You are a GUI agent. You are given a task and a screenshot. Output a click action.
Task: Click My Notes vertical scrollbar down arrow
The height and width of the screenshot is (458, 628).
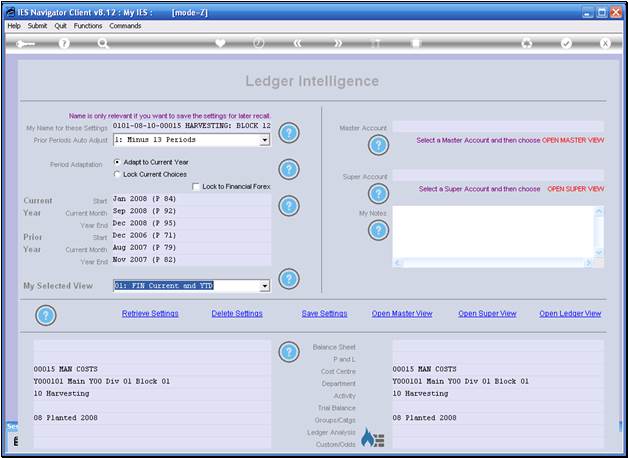(599, 253)
